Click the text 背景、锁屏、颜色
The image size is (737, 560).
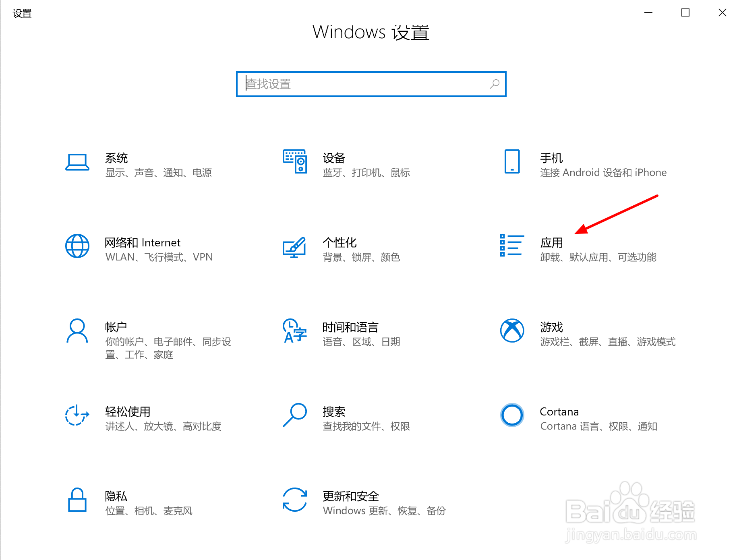pyautogui.click(x=361, y=257)
